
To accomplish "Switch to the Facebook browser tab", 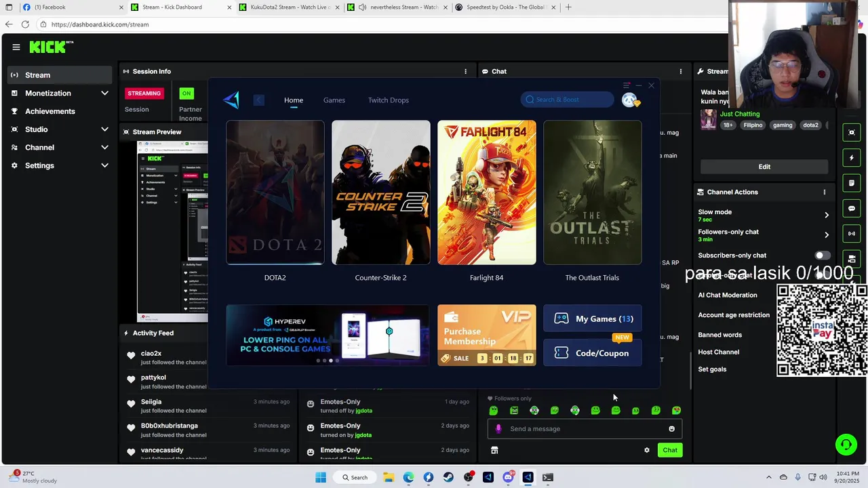I will [73, 7].
